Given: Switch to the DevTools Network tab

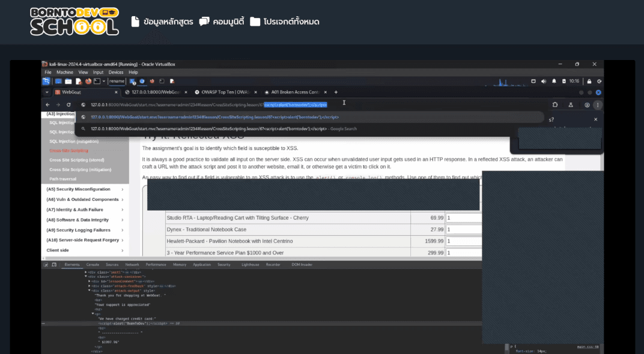Looking at the screenshot, I should (132, 265).
